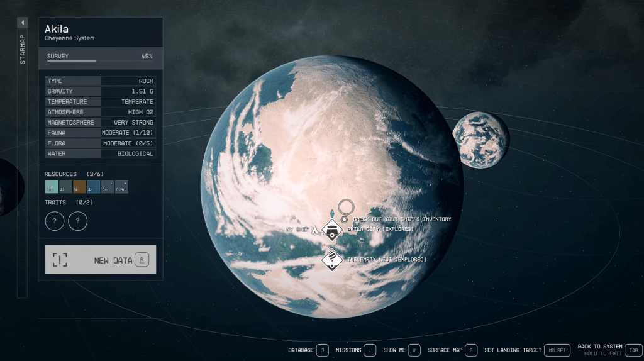Click the Resources (3/6) heading
The image size is (644, 361).
(x=74, y=174)
